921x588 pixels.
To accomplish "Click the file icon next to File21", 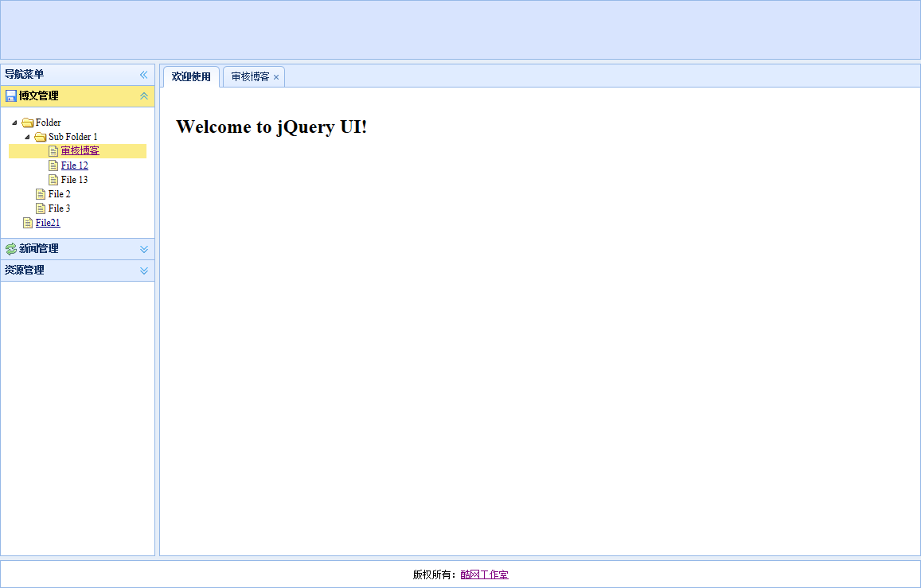I will (x=28, y=222).
